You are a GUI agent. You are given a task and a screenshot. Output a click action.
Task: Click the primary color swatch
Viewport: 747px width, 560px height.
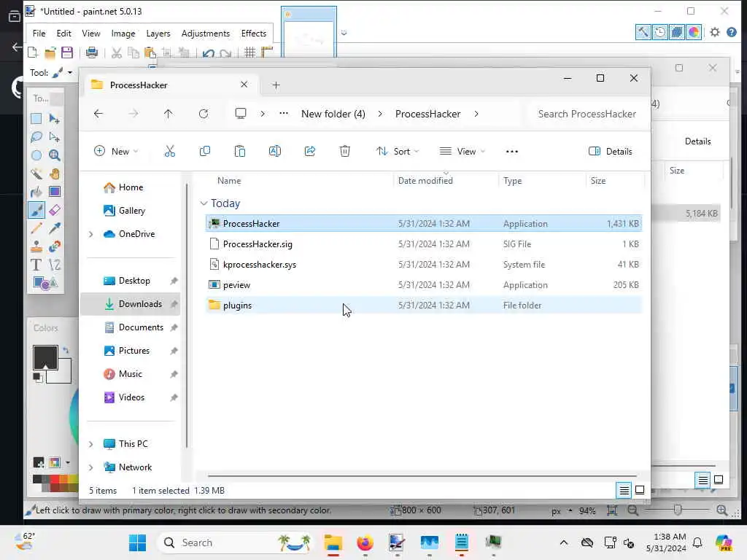pos(44,357)
